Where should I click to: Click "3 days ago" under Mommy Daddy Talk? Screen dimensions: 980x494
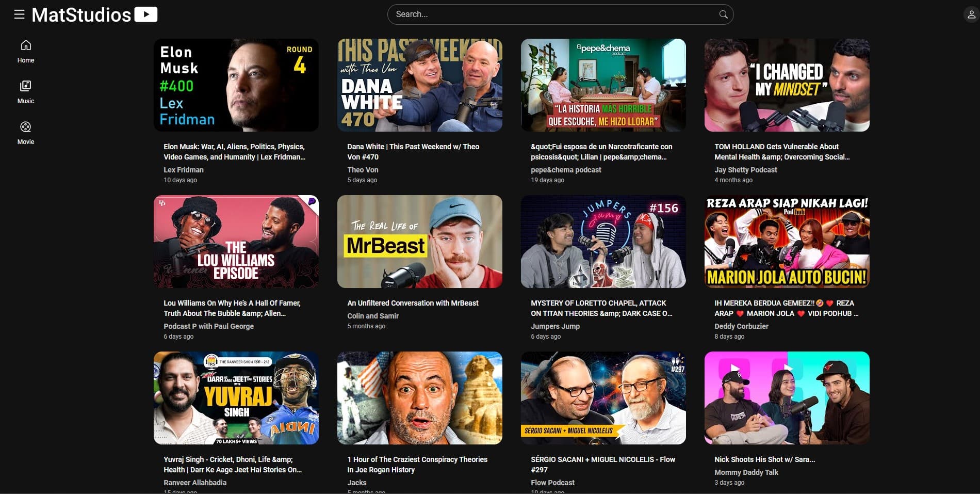pos(729,483)
